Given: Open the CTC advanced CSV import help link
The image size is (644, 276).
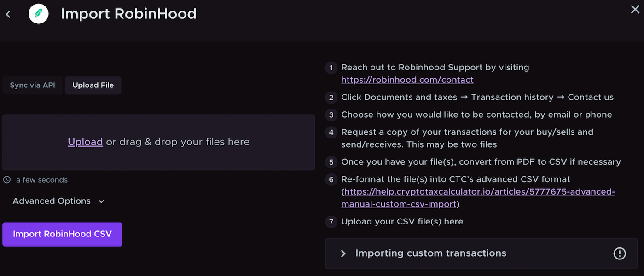Looking at the screenshot, I should tap(478, 198).
